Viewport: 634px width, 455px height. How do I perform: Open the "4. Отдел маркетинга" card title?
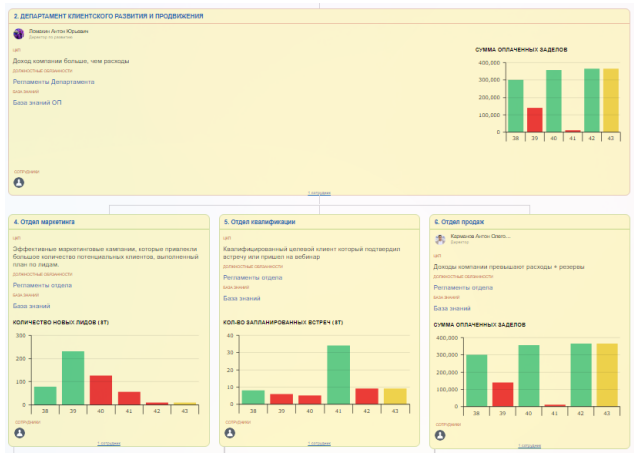click(x=45, y=221)
